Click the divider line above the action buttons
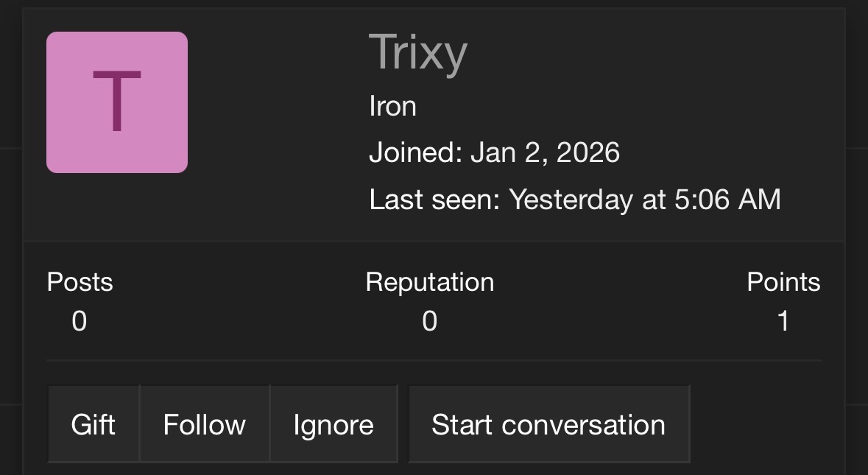Viewport: 868px width, 475px height. [434, 361]
